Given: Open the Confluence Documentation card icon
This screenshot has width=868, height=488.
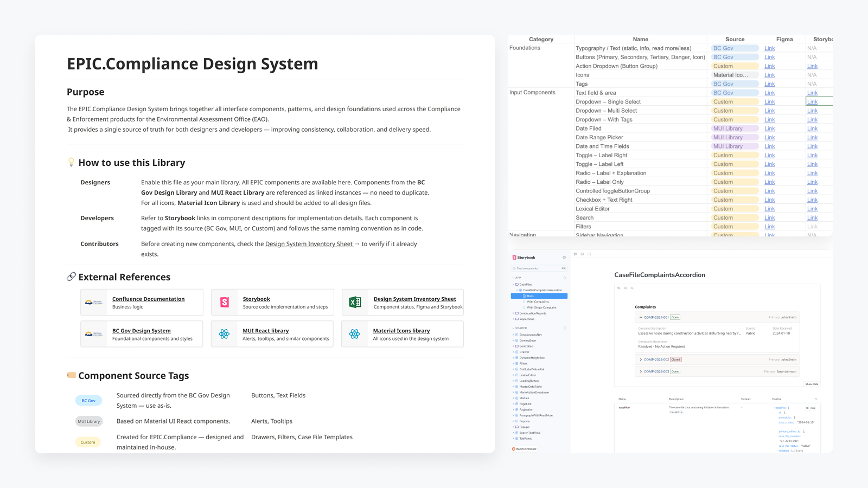Looking at the screenshot, I should [x=93, y=303].
